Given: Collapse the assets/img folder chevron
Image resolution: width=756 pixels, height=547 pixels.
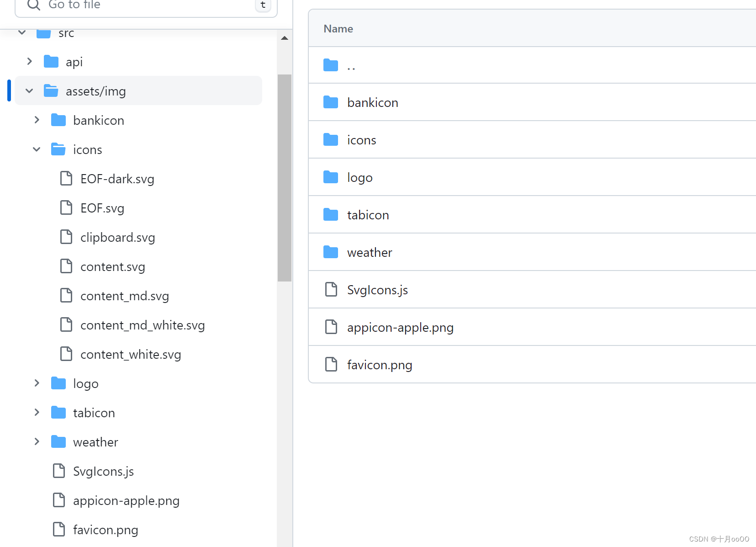Looking at the screenshot, I should pos(29,90).
